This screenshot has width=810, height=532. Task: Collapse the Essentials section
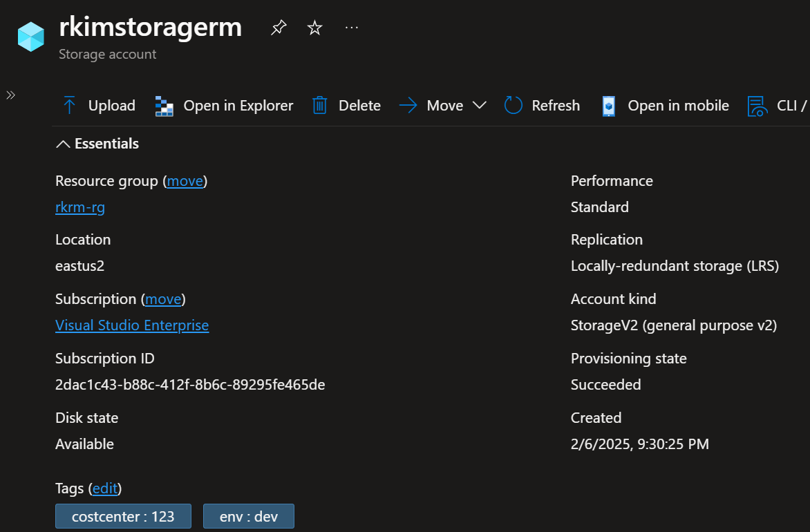(x=64, y=144)
